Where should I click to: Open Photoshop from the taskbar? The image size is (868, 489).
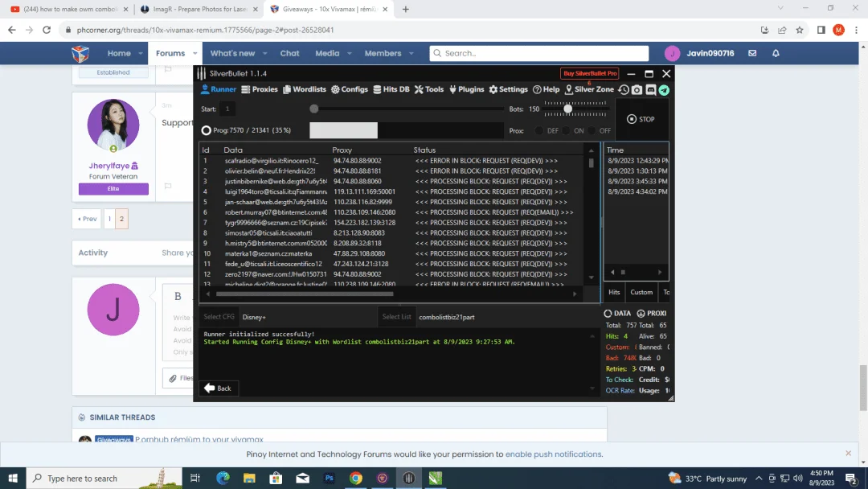pos(330,478)
